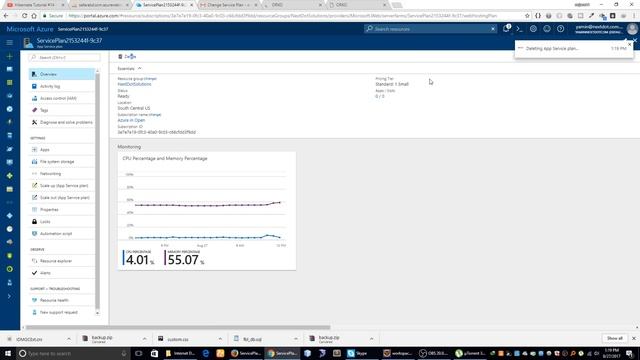Screen dimensions: 640x360
Task: Open dropdown for ftd_db.sql download
Action: (296, 339)
